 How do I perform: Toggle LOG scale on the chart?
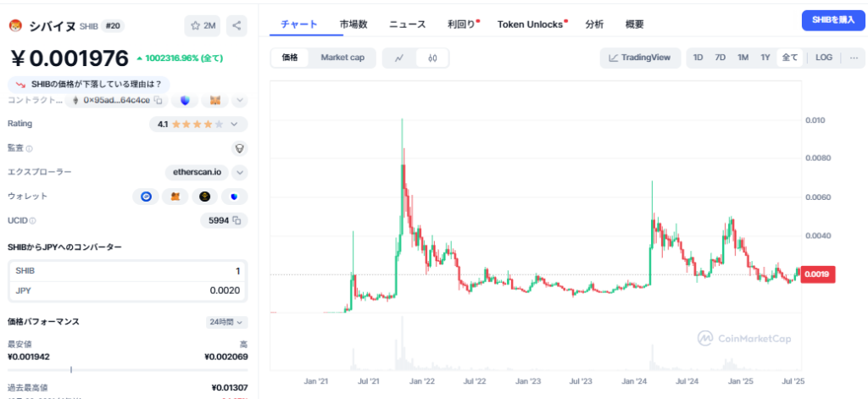(x=824, y=58)
